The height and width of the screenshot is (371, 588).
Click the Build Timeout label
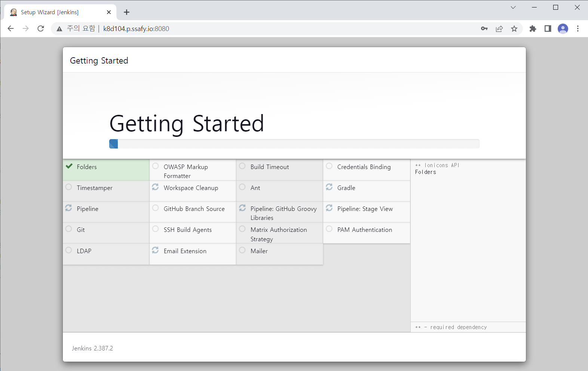(270, 167)
